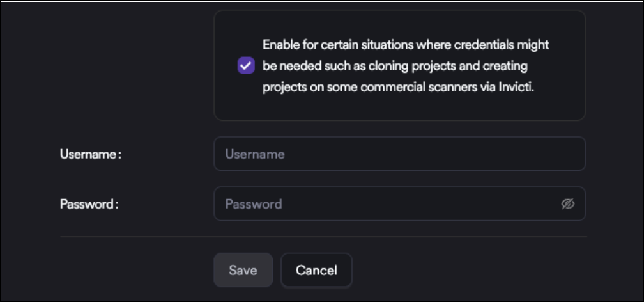Viewport: 644px width, 302px height.
Task: Click the 'Password' placeholder text
Action: pyautogui.click(x=254, y=204)
